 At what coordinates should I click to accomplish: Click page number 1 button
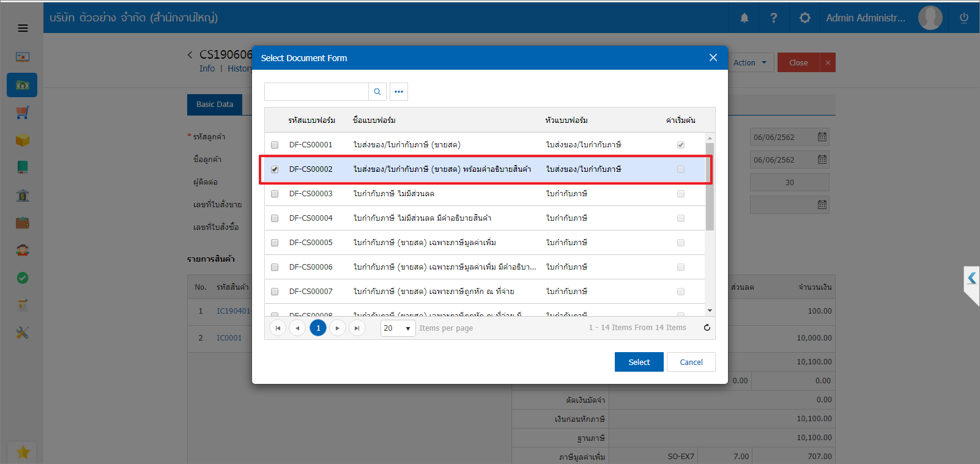pyautogui.click(x=318, y=328)
